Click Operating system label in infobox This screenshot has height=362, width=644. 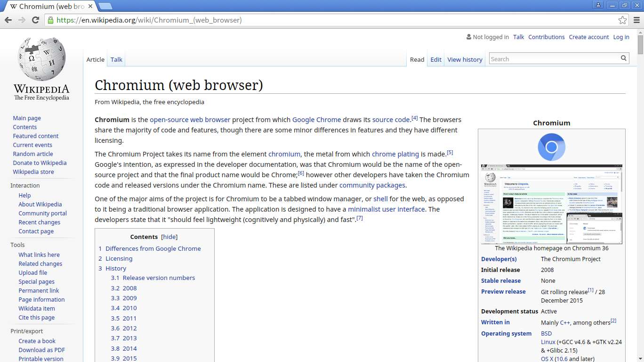(x=506, y=334)
